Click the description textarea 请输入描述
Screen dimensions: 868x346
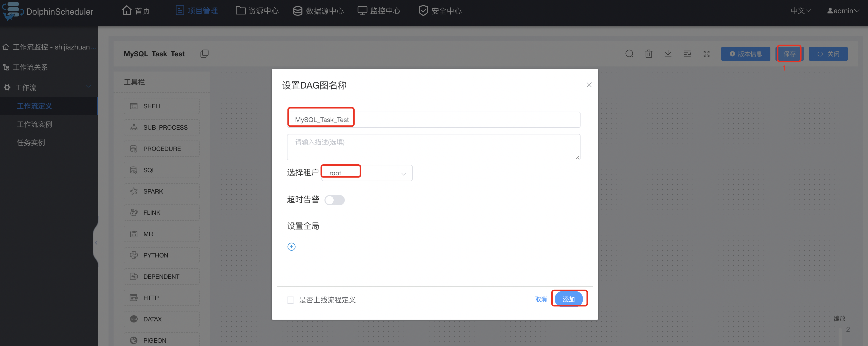(x=433, y=147)
